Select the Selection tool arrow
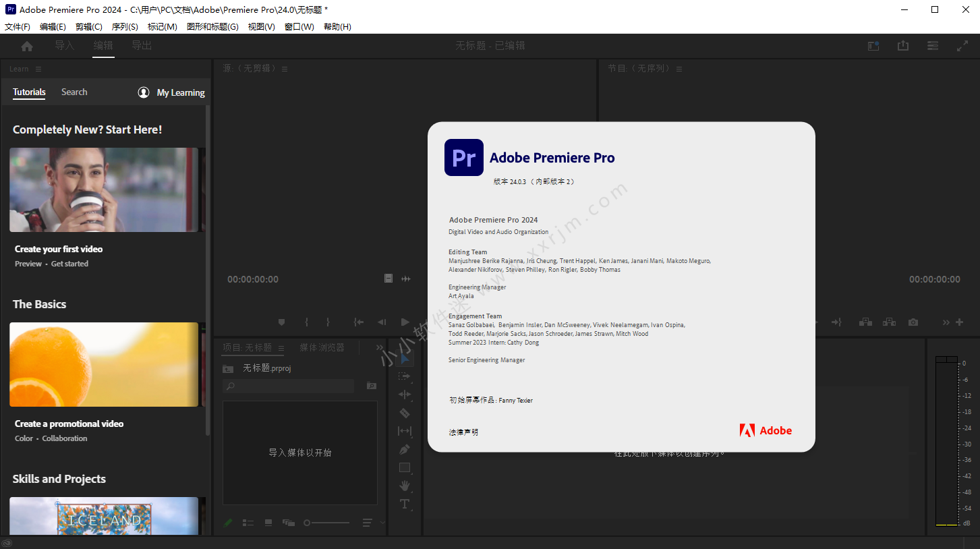Screen dimensions: 980x549 point(405,358)
